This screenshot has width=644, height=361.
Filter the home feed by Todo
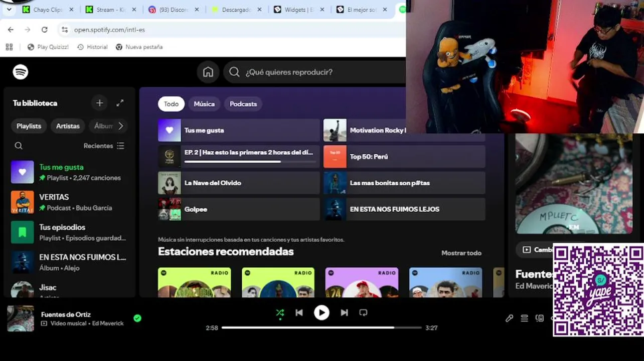171,104
